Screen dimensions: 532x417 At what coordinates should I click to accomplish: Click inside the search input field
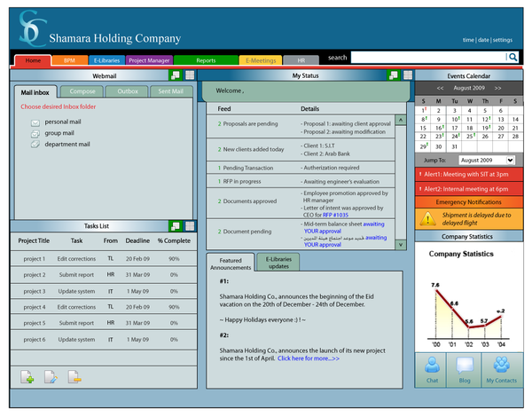(428, 58)
